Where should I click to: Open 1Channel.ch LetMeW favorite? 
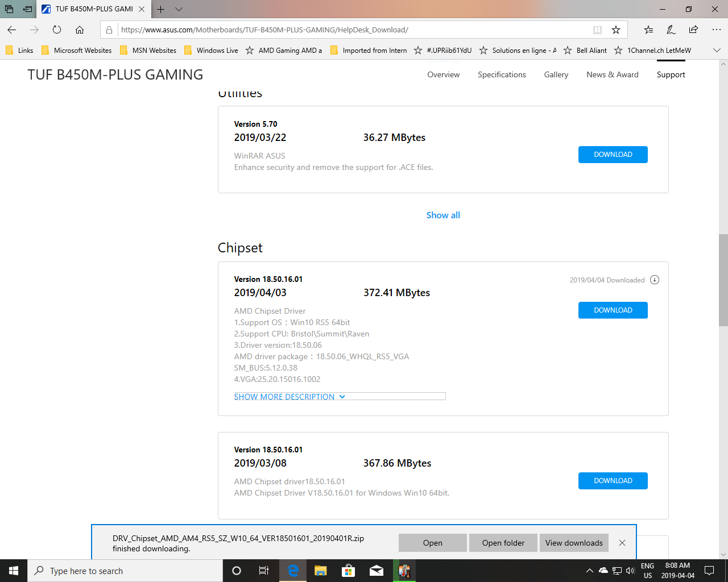(652, 50)
